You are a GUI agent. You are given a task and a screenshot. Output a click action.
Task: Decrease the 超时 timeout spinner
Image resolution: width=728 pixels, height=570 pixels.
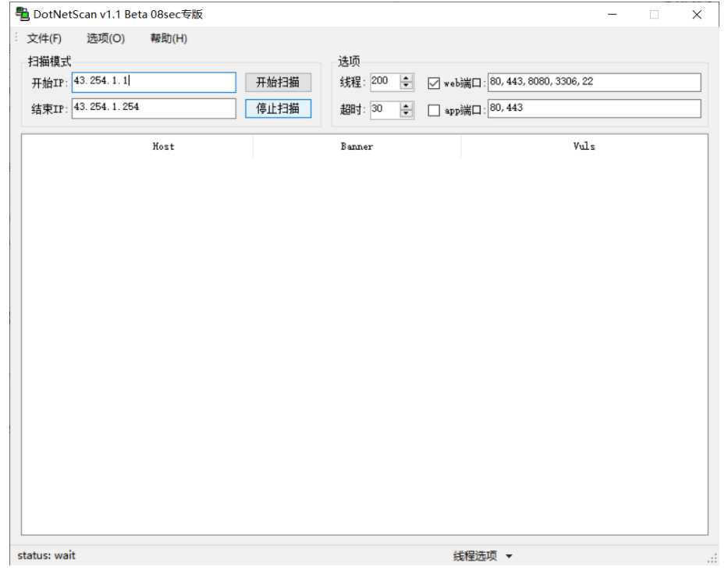click(x=407, y=114)
